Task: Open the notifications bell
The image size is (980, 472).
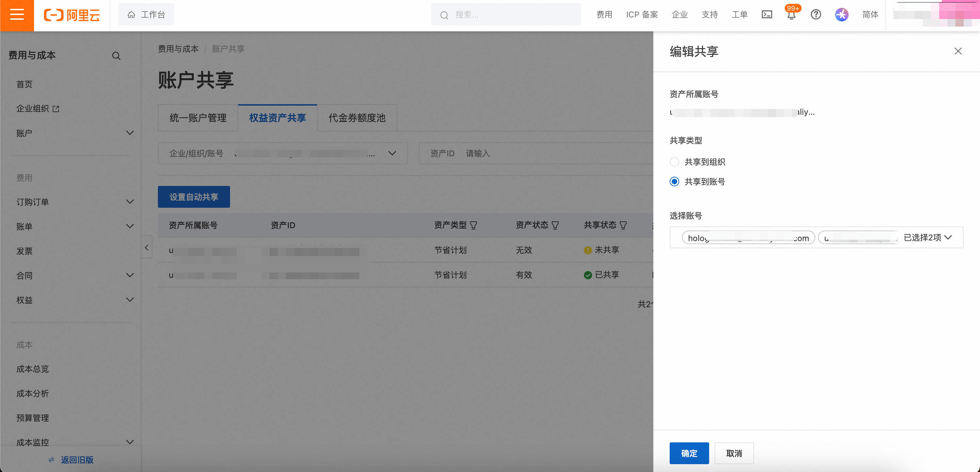Action: tap(791, 15)
